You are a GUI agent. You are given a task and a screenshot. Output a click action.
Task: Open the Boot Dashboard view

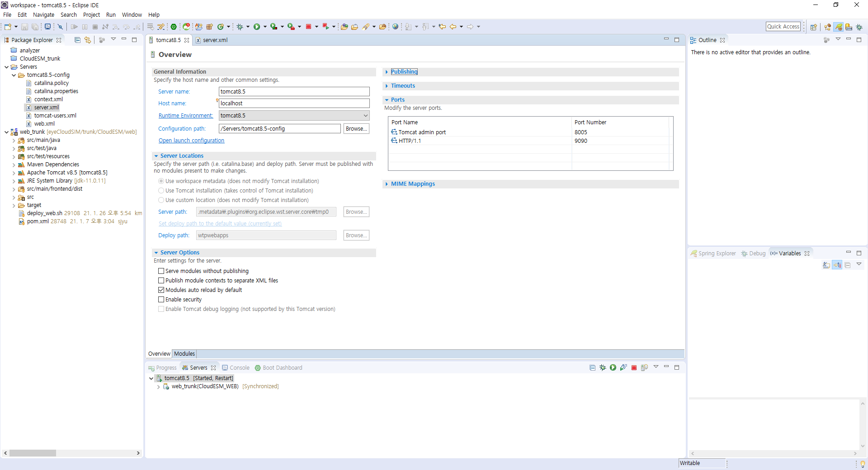(278, 368)
